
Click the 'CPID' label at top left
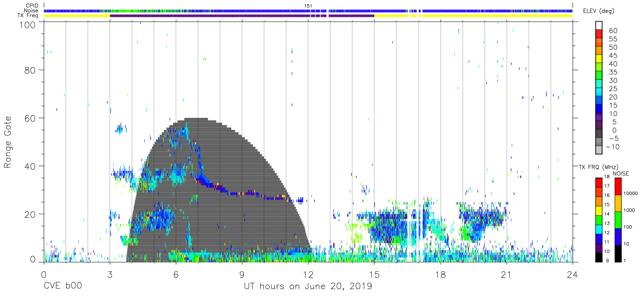tap(33, 6)
